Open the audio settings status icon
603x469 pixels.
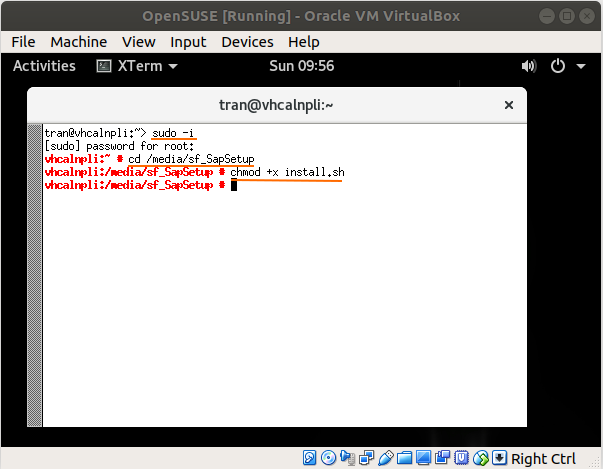[348, 458]
